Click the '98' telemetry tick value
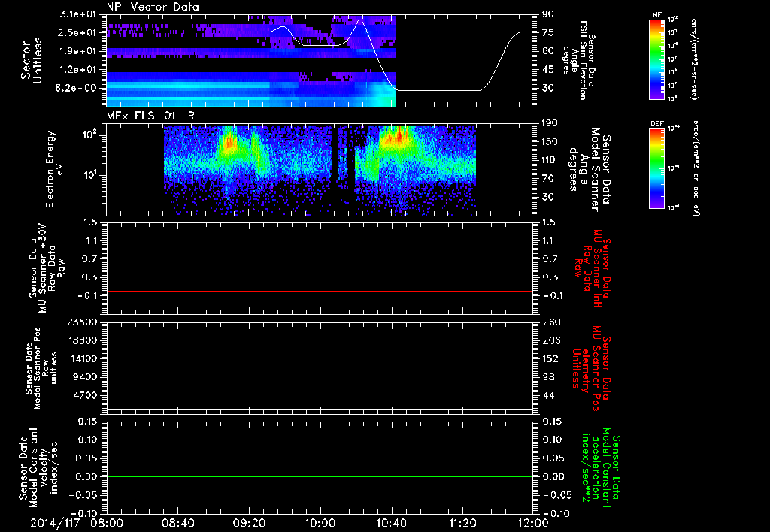This screenshot has height=532, width=770. (x=548, y=377)
